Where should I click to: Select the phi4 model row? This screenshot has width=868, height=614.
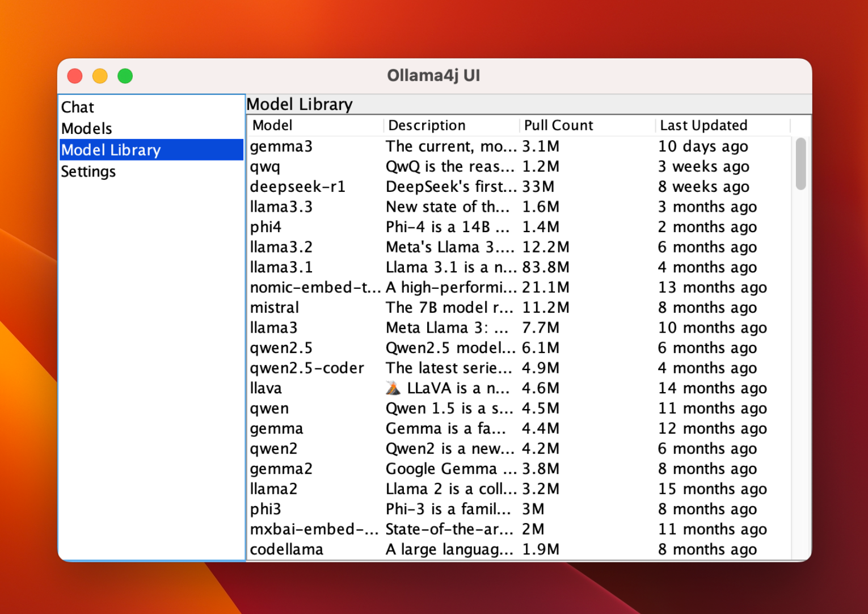[x=266, y=228]
